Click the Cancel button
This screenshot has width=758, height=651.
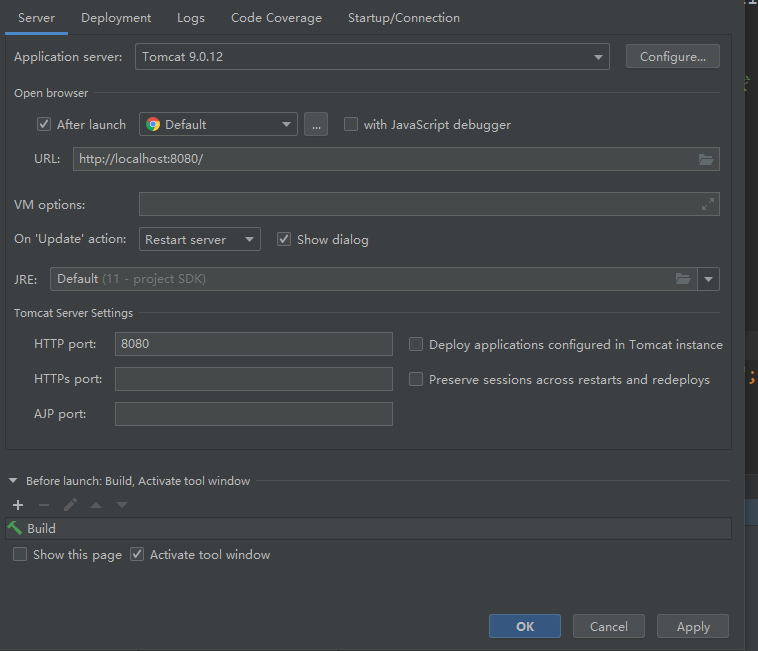pos(609,626)
